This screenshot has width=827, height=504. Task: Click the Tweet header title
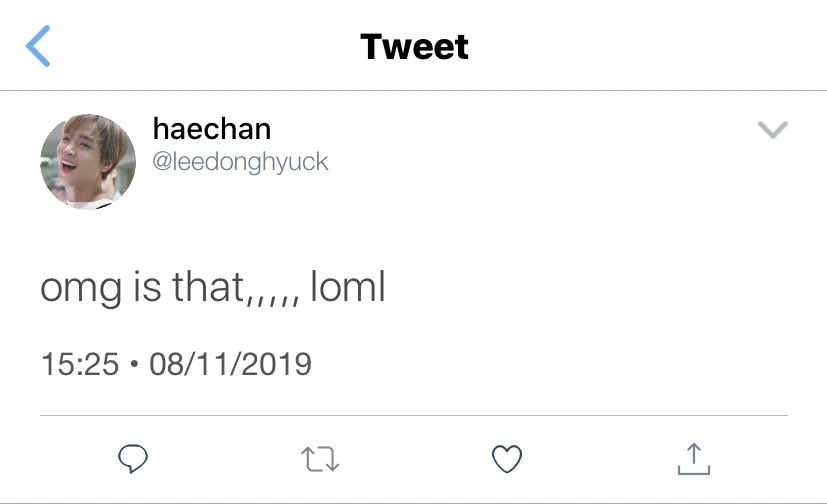click(x=414, y=46)
